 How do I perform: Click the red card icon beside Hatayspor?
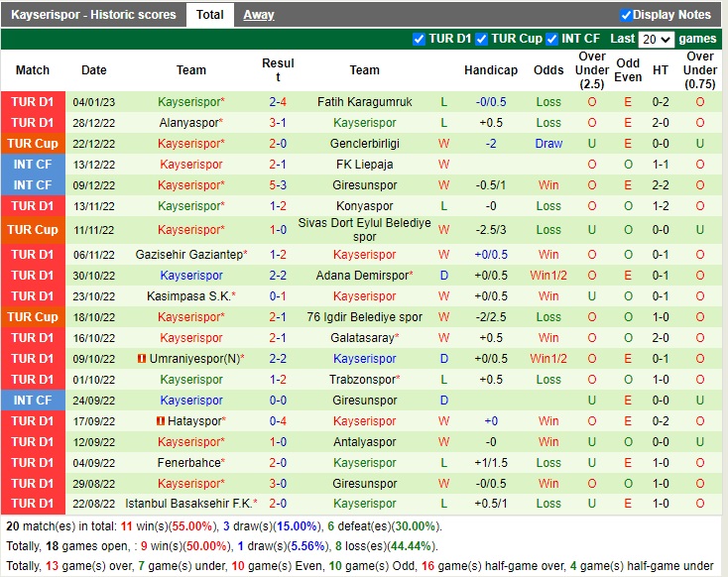click(x=161, y=421)
